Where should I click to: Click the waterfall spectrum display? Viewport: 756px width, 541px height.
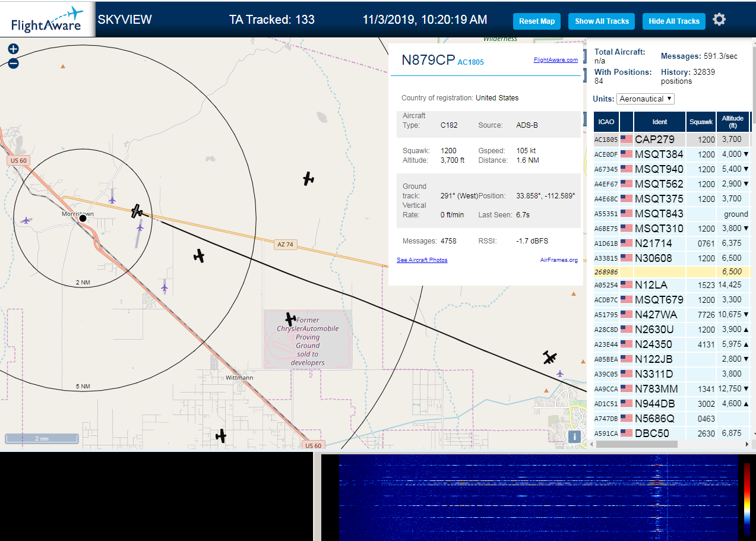538,498
